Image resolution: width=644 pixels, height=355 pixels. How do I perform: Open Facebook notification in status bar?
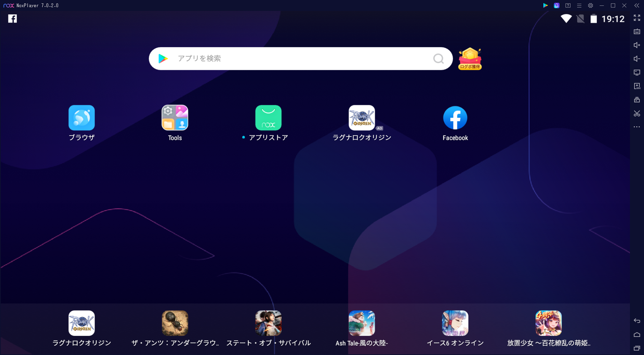click(x=12, y=19)
